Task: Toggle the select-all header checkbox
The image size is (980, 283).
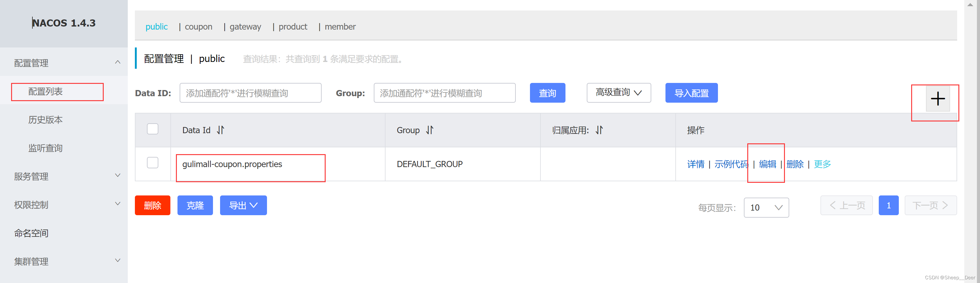Action: 152,129
